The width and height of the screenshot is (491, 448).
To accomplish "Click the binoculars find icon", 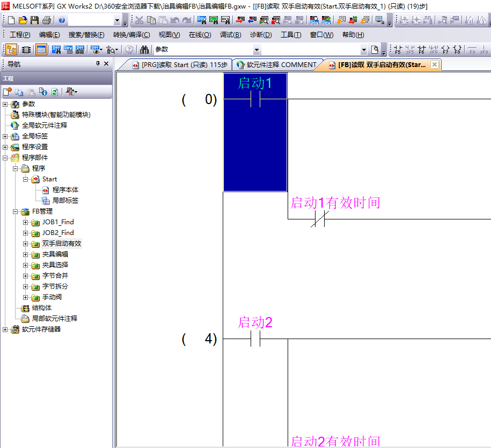I will [144, 49].
